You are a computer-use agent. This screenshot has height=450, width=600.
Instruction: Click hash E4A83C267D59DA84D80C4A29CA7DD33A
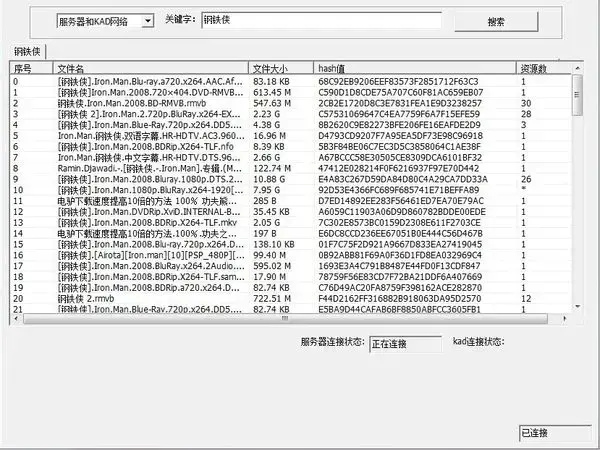(x=403, y=179)
